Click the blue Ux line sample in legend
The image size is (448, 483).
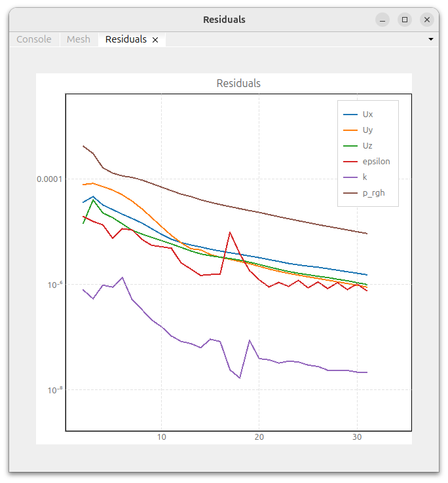pos(350,115)
